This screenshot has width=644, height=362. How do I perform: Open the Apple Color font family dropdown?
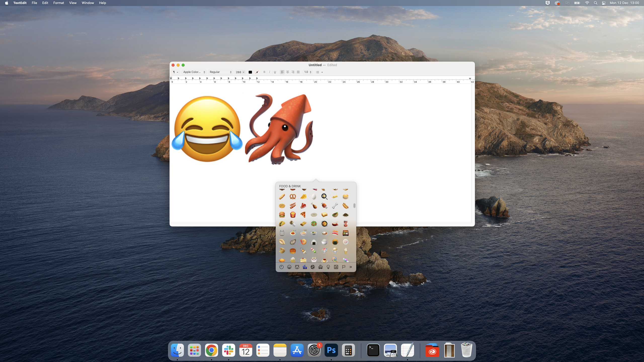[x=194, y=72]
